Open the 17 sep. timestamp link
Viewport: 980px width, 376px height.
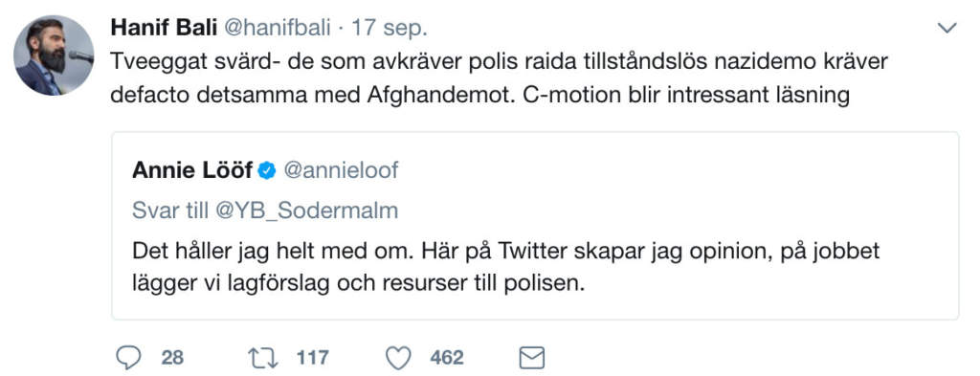390,28
